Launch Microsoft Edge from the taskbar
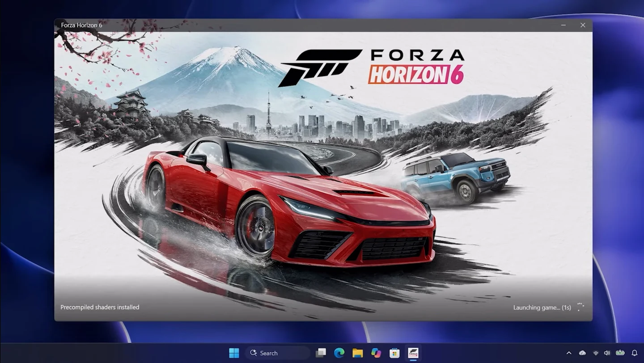The height and width of the screenshot is (363, 644). [x=339, y=353]
